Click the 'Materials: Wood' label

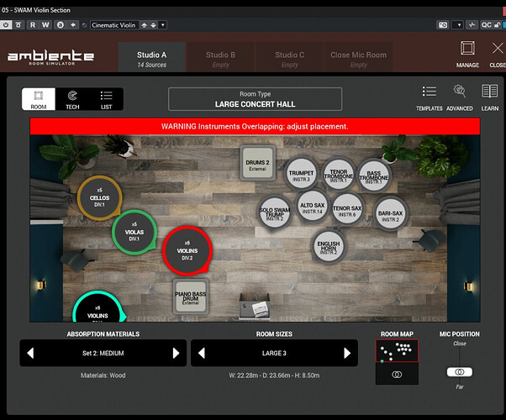point(103,375)
